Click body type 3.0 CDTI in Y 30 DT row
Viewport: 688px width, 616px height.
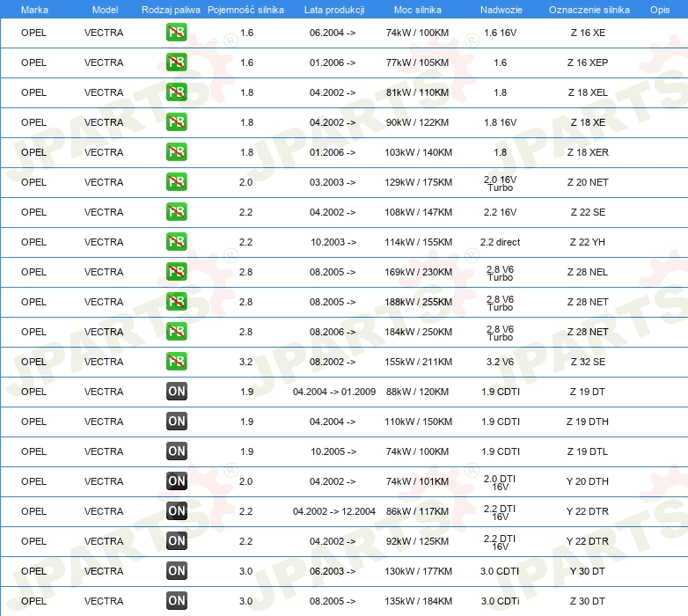(500, 571)
